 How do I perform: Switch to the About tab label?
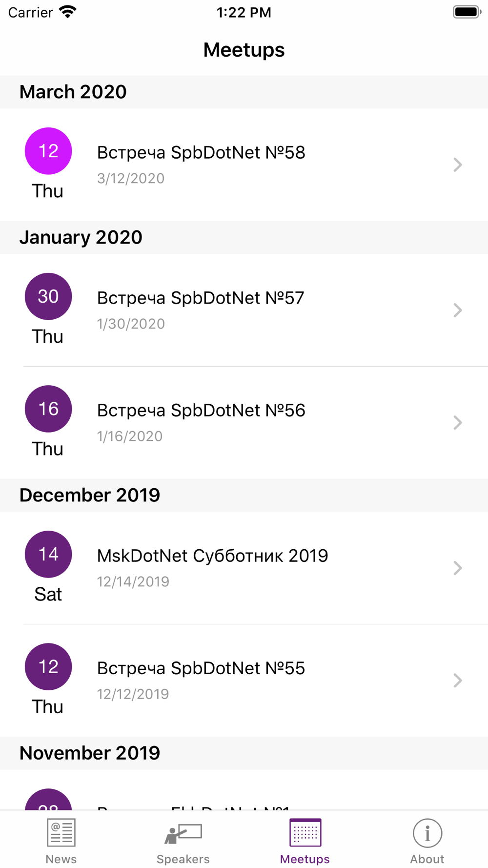coord(427,859)
